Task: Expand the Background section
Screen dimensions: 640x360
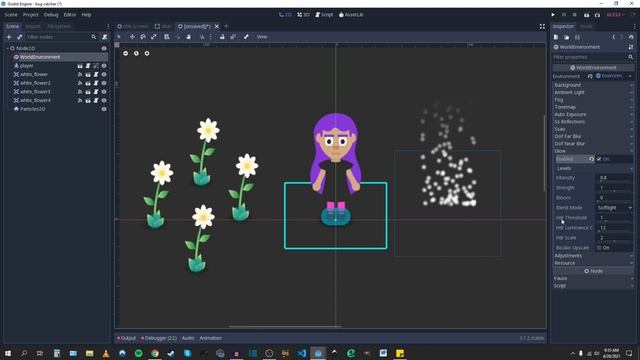Action: pyautogui.click(x=593, y=85)
